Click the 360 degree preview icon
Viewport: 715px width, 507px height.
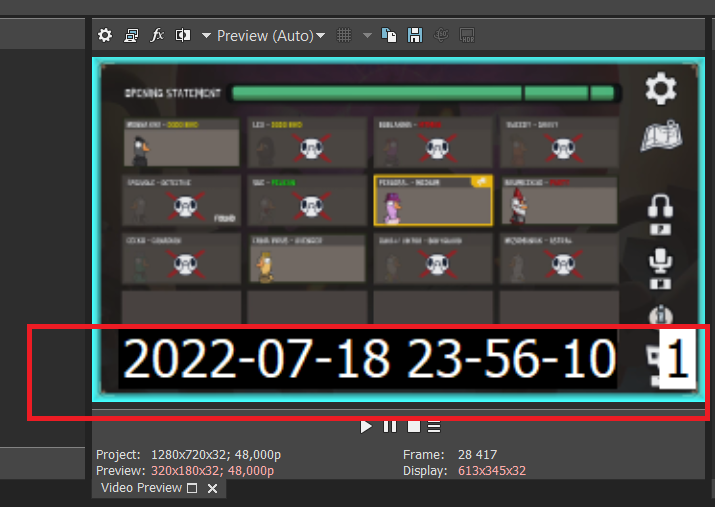[441, 35]
